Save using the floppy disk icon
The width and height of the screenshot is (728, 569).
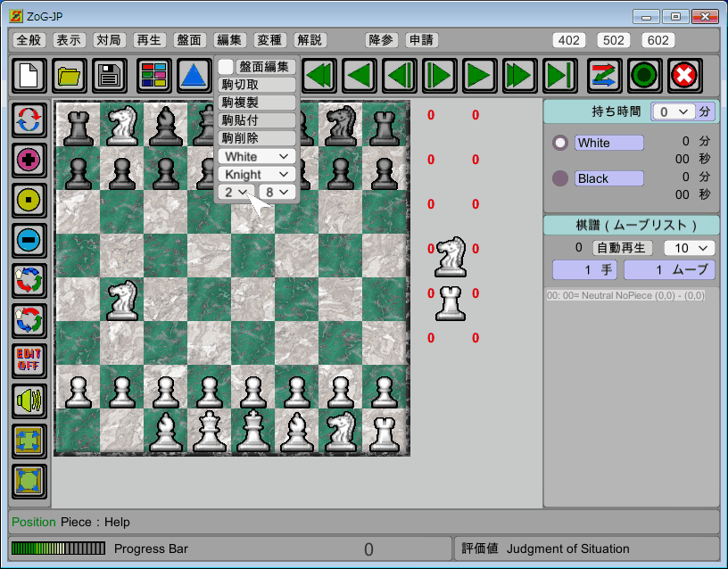click(110, 75)
